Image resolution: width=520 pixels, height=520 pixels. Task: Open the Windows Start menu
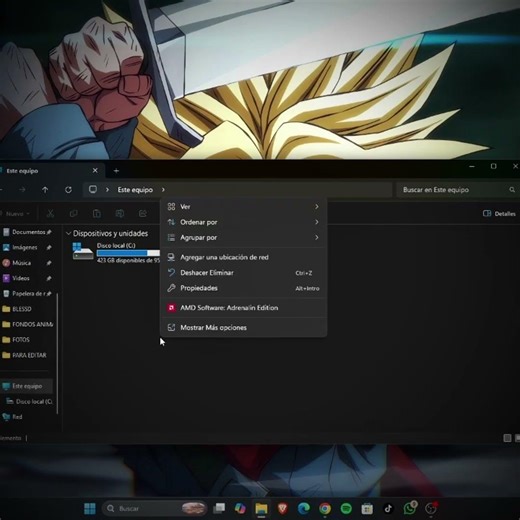[89, 508]
